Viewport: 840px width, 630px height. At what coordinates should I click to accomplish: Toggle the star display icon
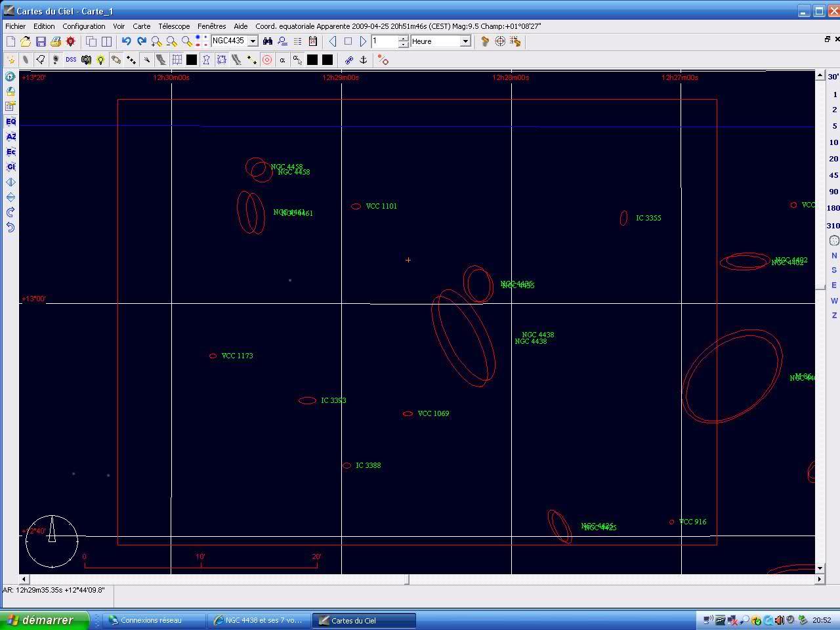coord(10,60)
